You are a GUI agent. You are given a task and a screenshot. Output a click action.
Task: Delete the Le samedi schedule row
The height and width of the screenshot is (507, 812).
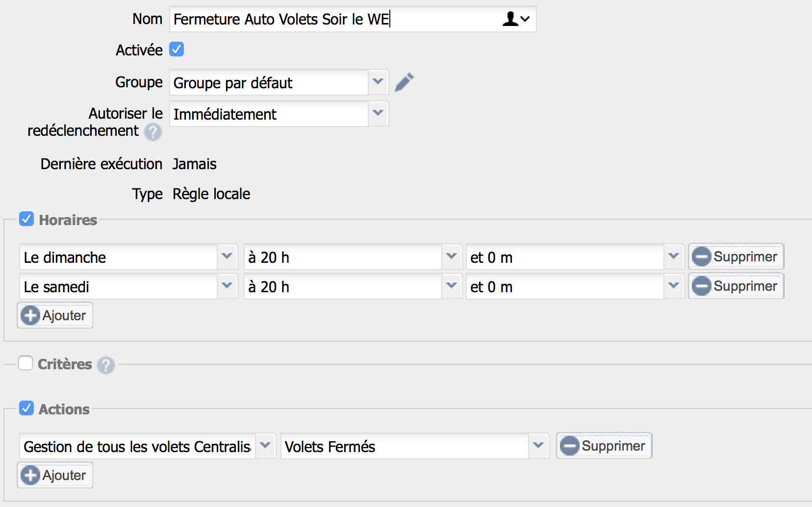(x=736, y=286)
